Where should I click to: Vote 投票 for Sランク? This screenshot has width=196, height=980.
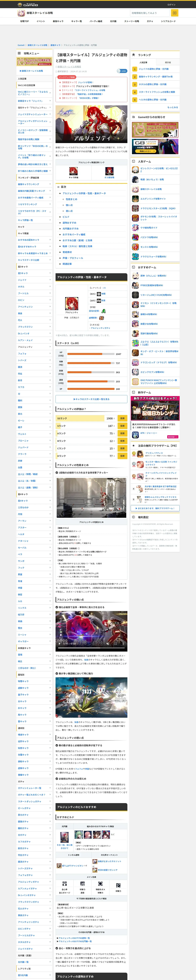(122, 426)
